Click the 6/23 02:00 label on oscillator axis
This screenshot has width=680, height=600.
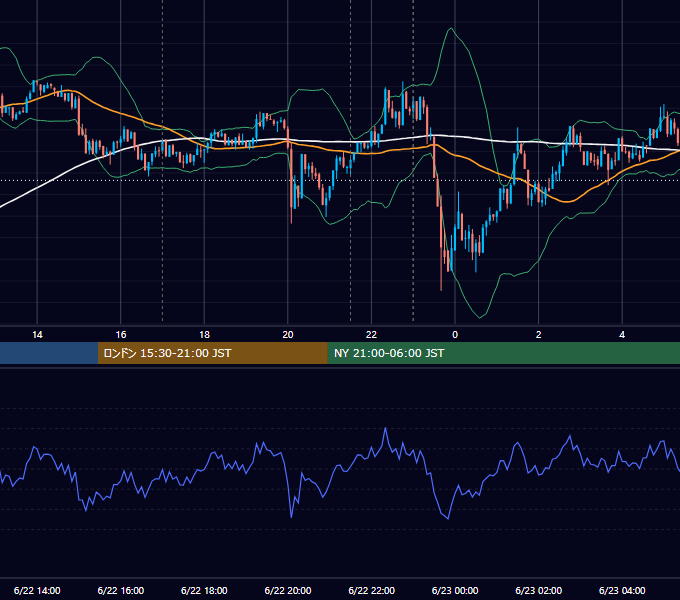tap(539, 590)
